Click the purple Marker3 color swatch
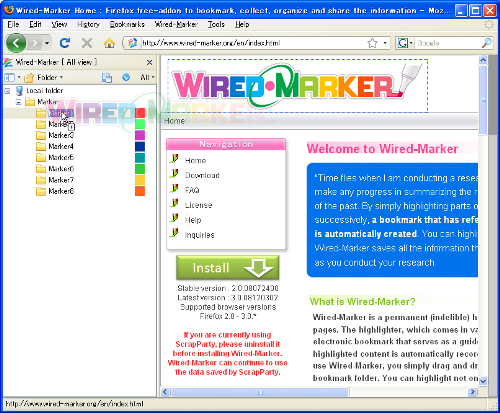Image resolution: width=500 pixels, height=413 pixels. pyautogui.click(x=140, y=135)
